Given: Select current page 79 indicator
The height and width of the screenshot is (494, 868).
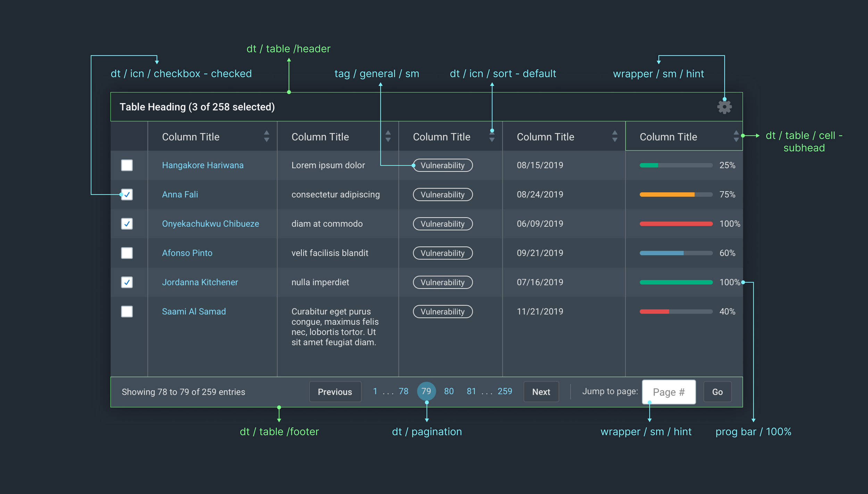Looking at the screenshot, I should click(x=426, y=391).
